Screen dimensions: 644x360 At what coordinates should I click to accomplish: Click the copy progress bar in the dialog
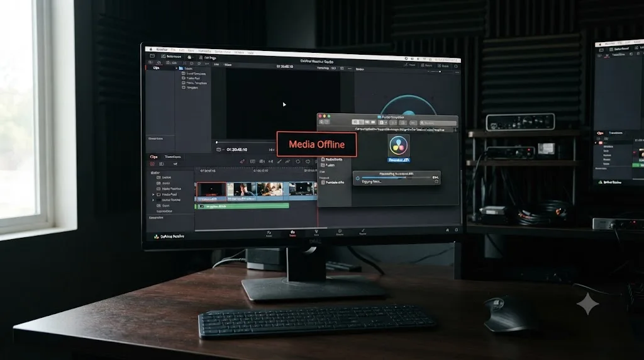pos(396,177)
